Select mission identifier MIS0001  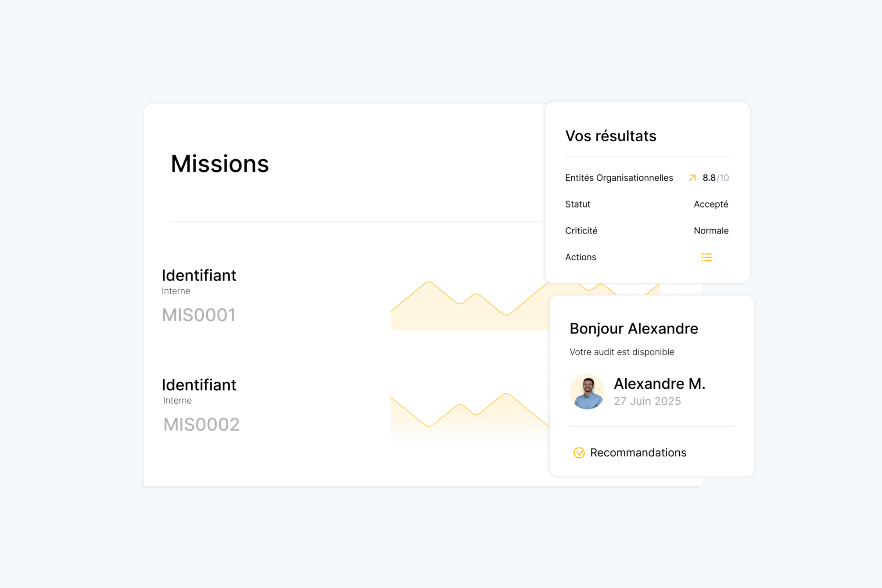[x=199, y=315]
